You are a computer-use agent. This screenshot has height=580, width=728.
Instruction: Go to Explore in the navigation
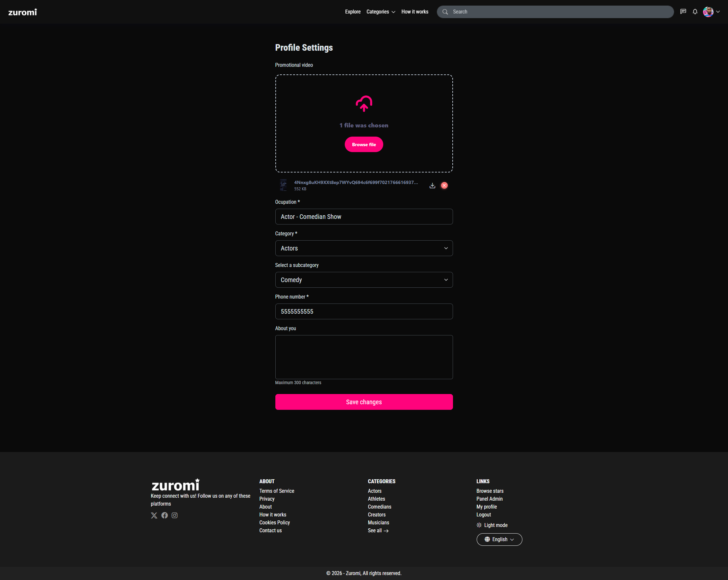click(x=353, y=12)
